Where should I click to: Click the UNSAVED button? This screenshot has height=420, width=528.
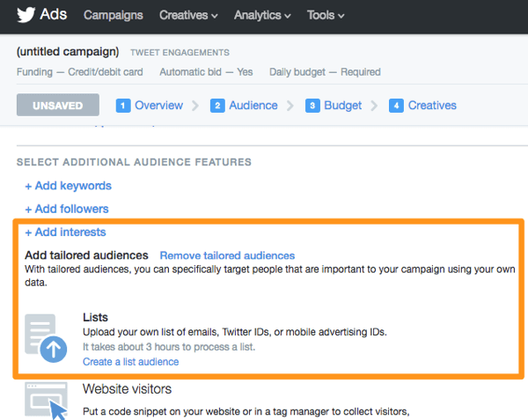pos(58,105)
